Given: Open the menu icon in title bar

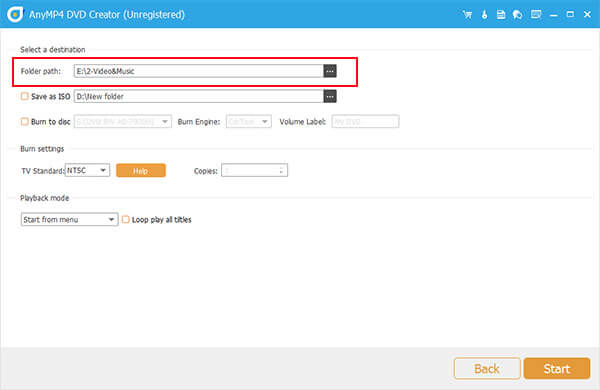Looking at the screenshot, I should pos(536,15).
